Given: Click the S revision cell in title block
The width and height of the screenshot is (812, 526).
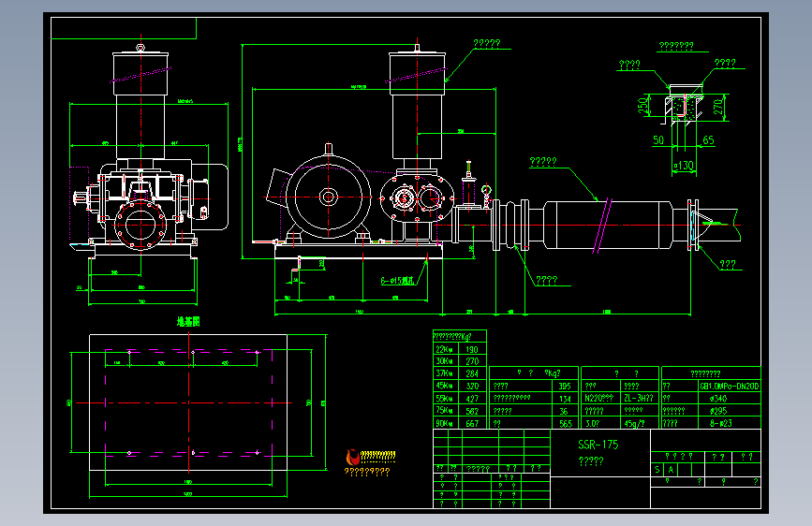Looking at the screenshot, I should coord(657,470).
